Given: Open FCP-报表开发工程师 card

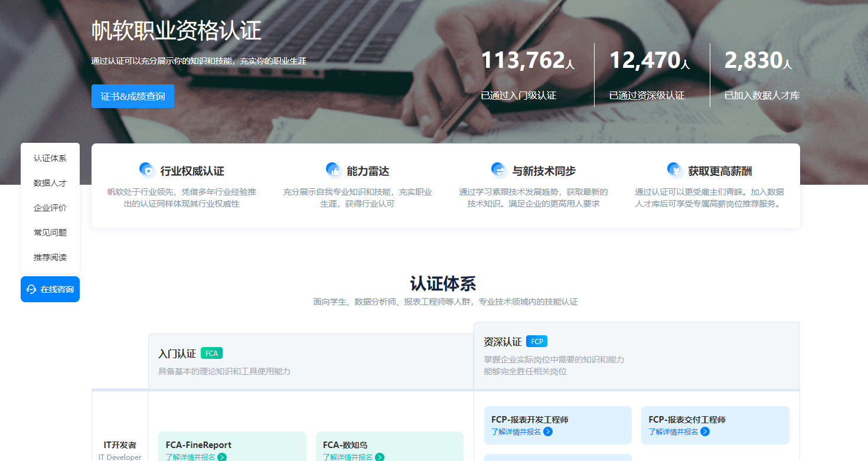Looking at the screenshot, I should coord(558,425).
